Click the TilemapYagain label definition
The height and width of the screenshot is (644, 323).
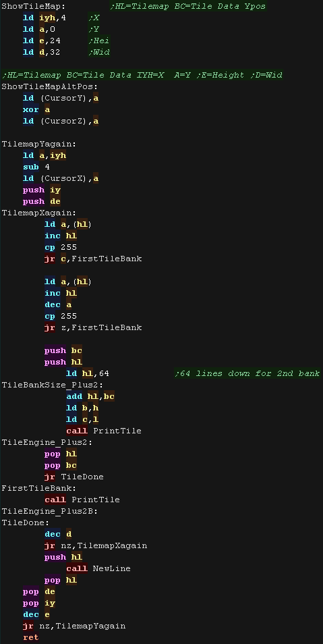tap(39, 144)
